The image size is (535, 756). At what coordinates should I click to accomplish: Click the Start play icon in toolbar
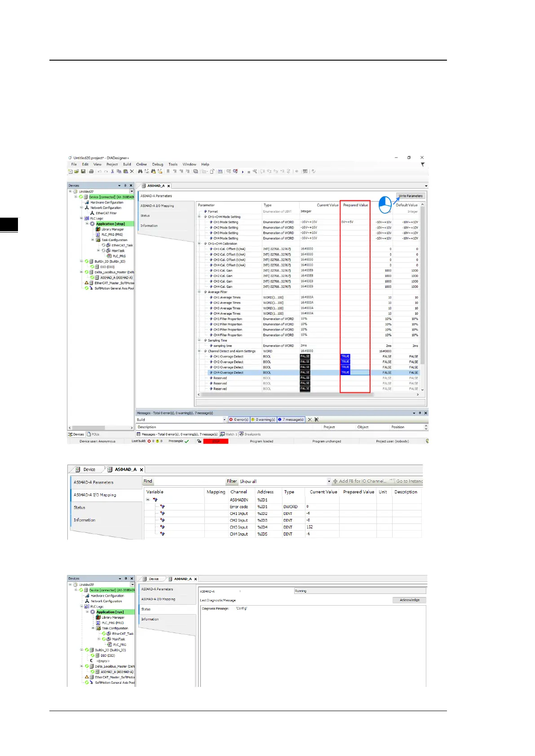[x=243, y=172]
